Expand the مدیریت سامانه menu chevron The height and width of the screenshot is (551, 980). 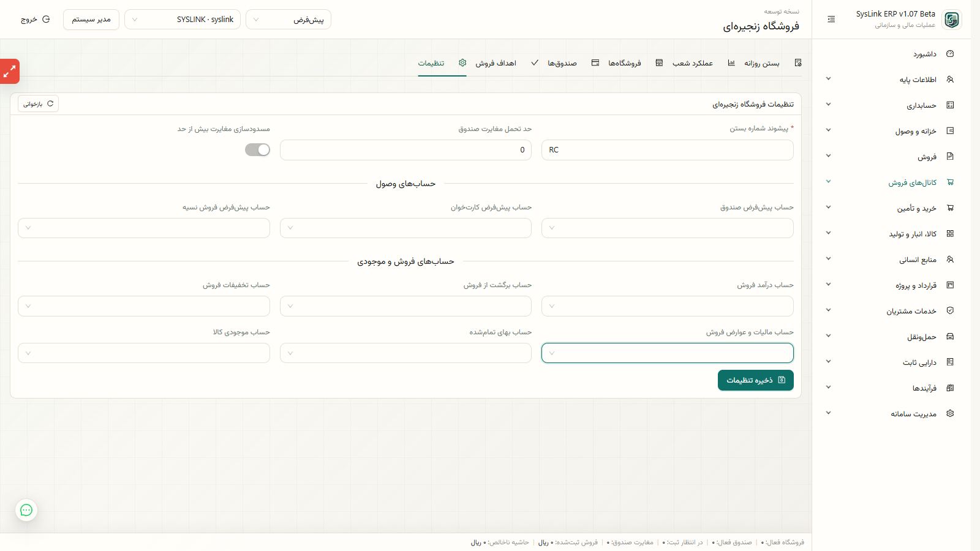pos(828,413)
